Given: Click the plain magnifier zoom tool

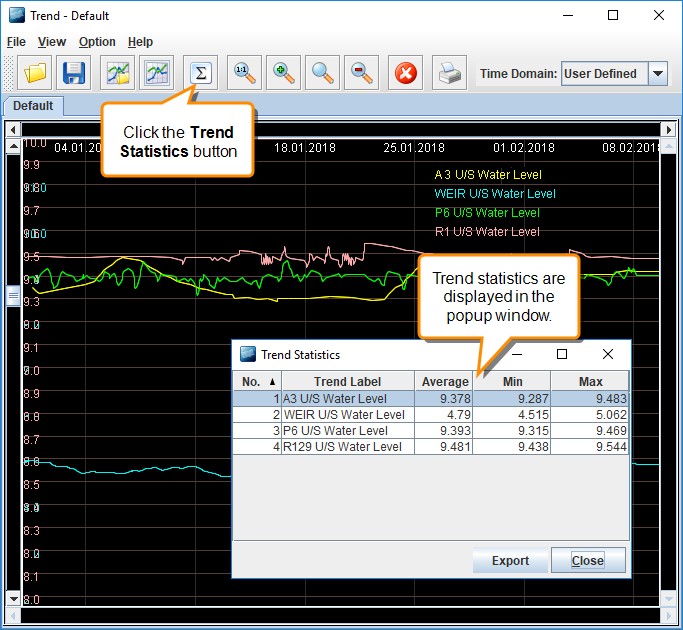Looking at the screenshot, I should coord(322,73).
